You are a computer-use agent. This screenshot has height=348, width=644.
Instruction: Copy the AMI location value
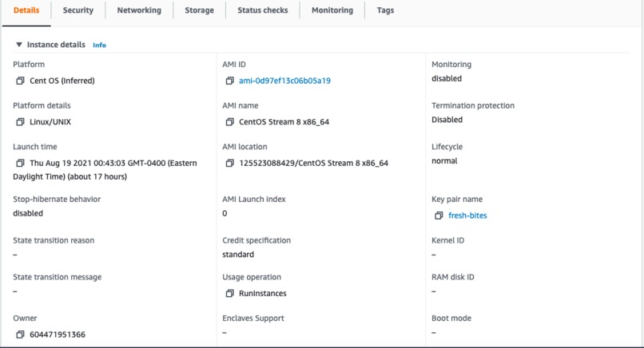229,163
